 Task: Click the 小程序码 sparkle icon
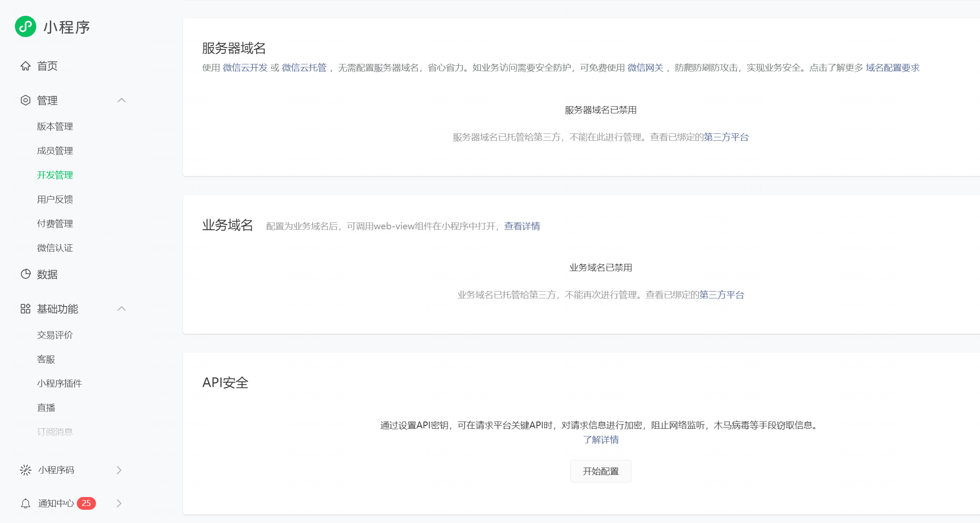point(26,470)
